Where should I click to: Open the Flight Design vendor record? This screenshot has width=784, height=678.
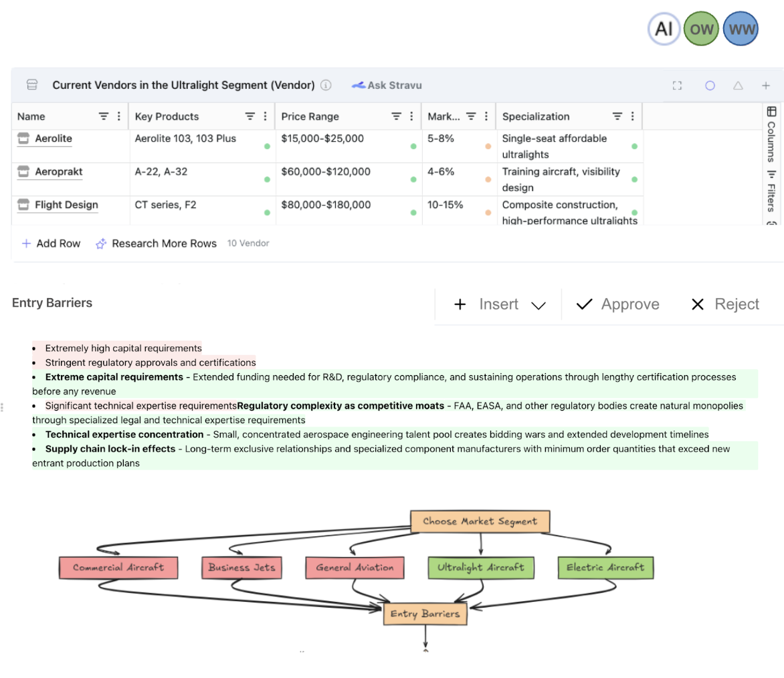(x=66, y=205)
